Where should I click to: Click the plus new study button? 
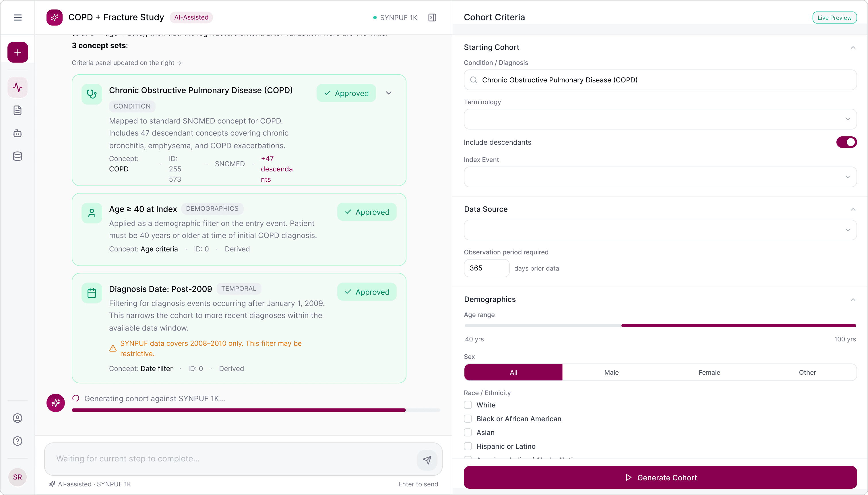pos(18,52)
